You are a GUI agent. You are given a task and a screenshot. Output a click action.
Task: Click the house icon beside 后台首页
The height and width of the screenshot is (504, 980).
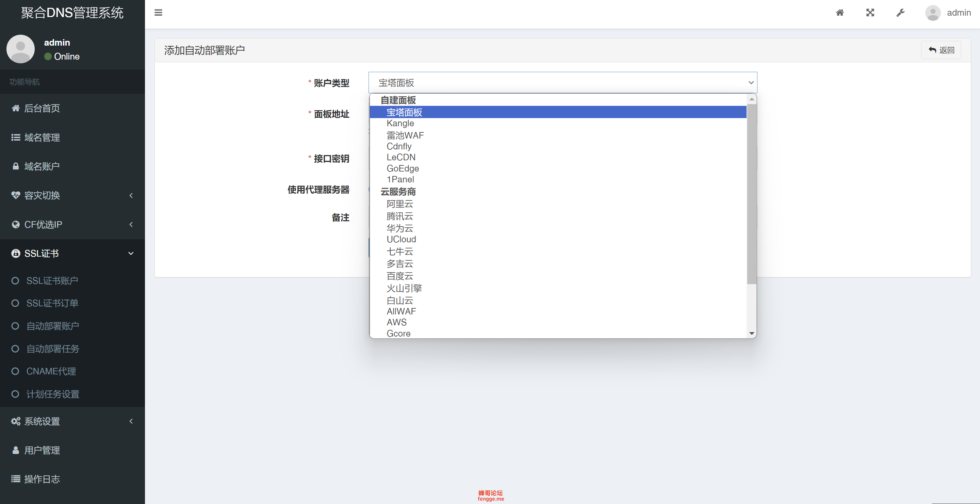pos(16,108)
